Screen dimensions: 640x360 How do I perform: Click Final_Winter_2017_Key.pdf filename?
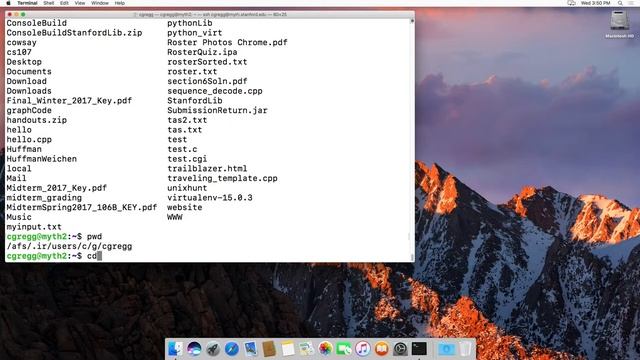[69, 100]
